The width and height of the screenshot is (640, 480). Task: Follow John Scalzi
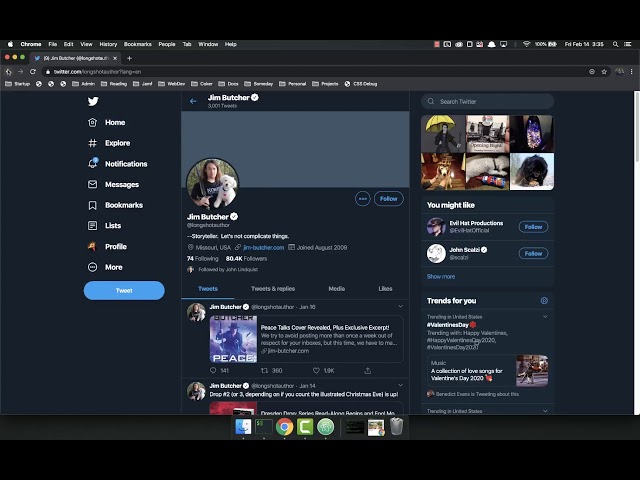click(533, 253)
